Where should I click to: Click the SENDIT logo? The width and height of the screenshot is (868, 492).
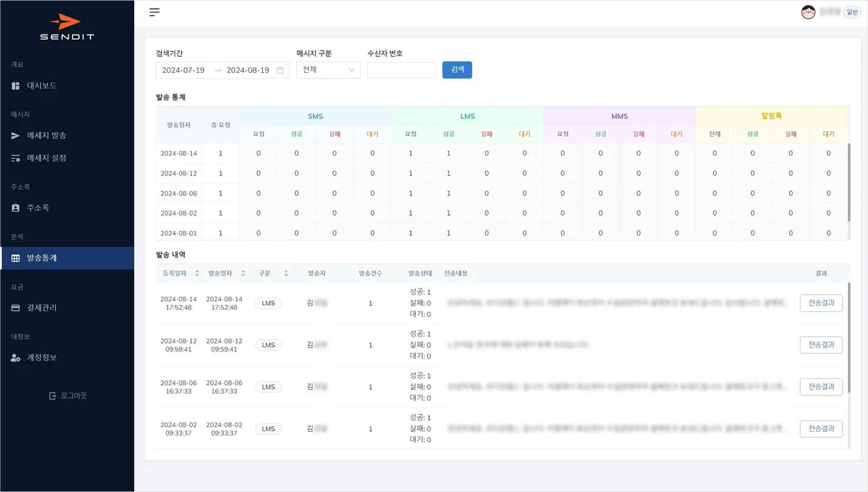point(67,27)
